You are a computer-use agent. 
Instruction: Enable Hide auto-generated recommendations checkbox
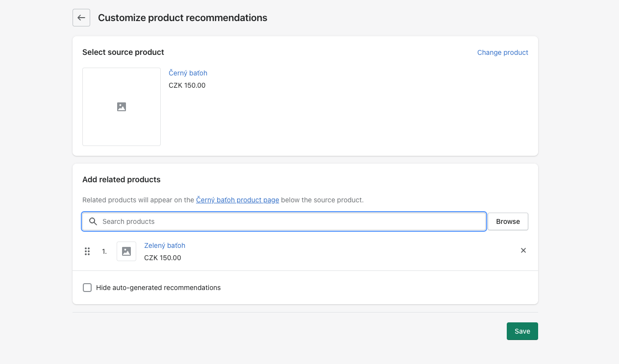coord(87,288)
